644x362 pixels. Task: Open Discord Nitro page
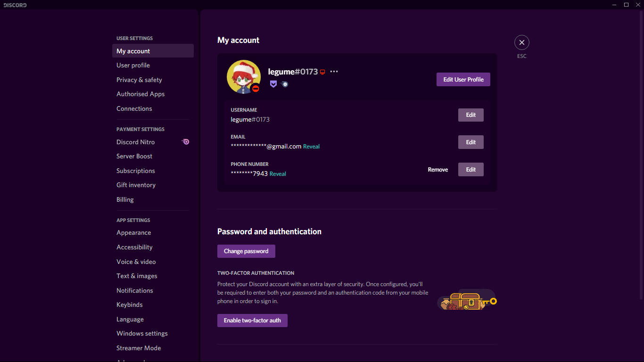(x=153, y=142)
